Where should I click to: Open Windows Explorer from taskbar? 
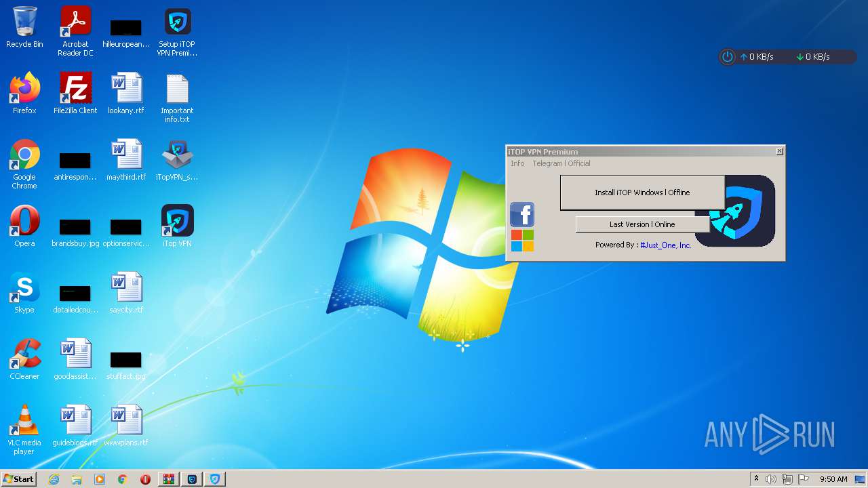77,479
